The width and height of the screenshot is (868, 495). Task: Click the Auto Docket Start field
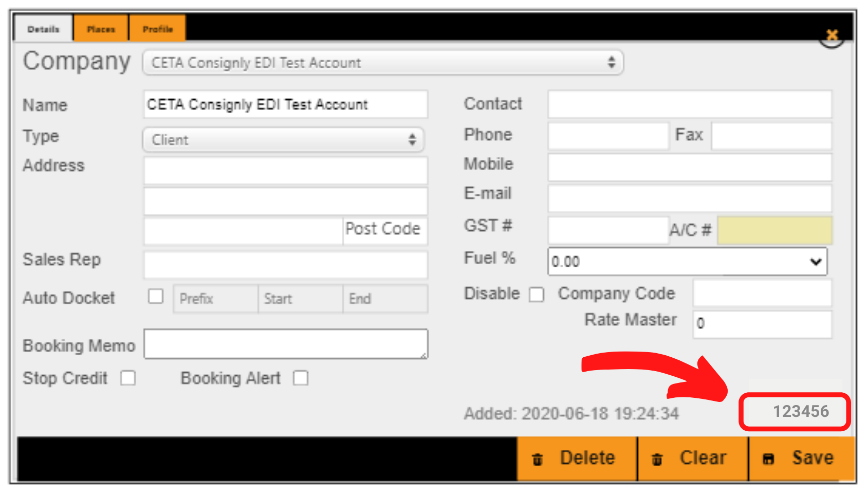tap(301, 299)
